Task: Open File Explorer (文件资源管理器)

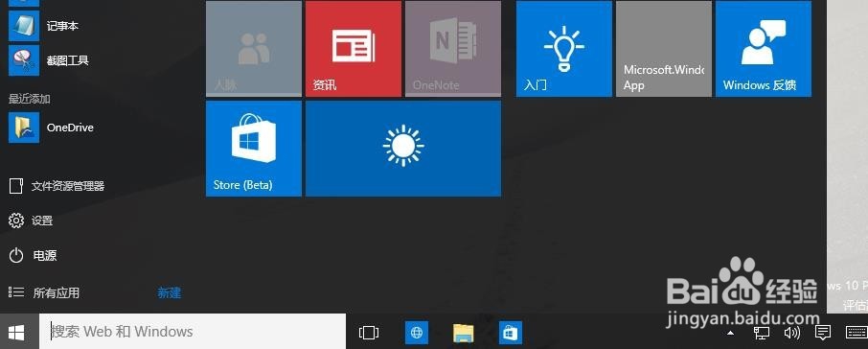Action: 57,186
